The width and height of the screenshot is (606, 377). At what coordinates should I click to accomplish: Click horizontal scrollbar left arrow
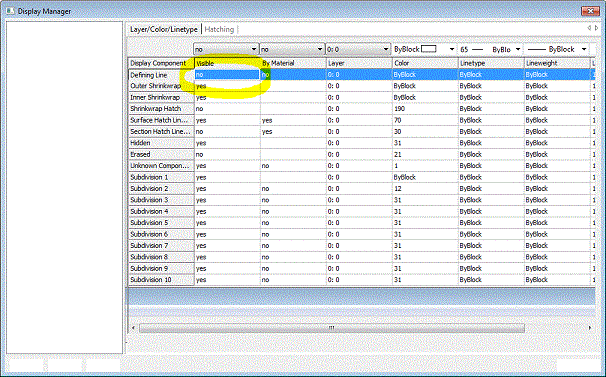[133, 328]
